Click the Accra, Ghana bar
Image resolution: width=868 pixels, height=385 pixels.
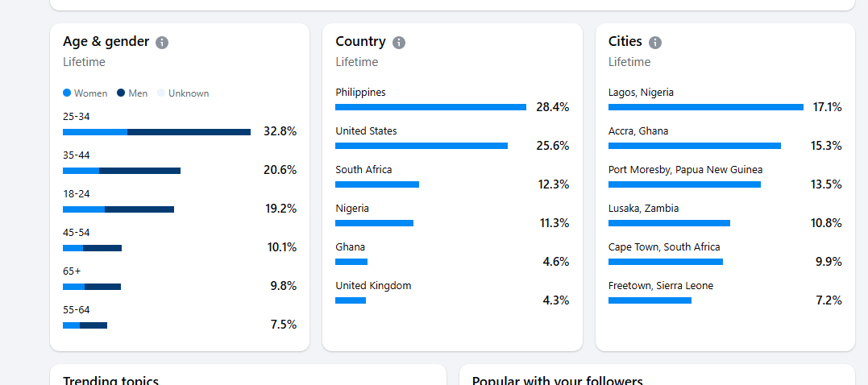click(x=694, y=146)
